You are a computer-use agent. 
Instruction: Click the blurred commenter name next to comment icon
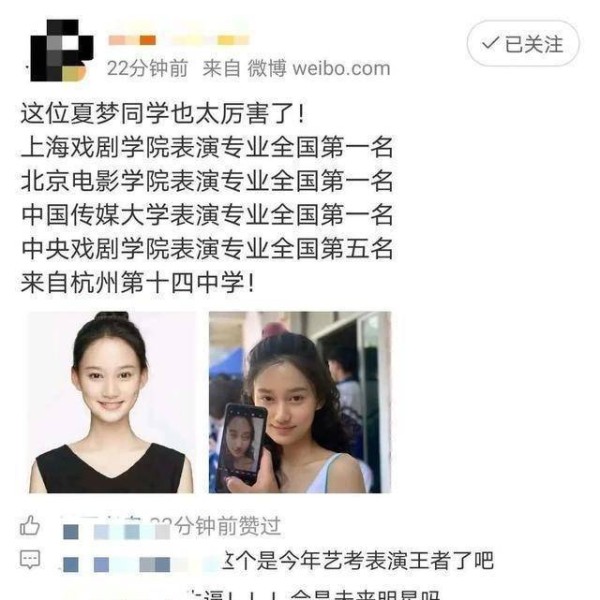pyautogui.click(x=140, y=564)
